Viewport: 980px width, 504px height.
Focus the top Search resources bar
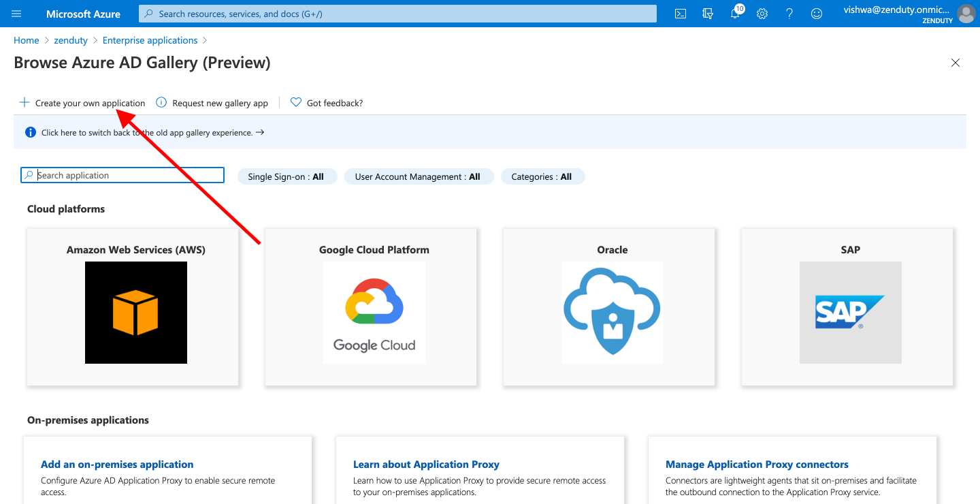397,14
